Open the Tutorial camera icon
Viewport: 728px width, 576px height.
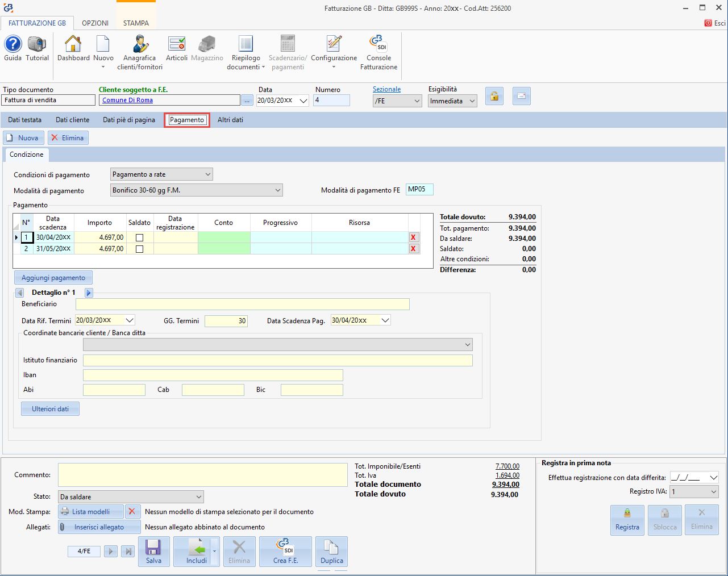coord(37,48)
